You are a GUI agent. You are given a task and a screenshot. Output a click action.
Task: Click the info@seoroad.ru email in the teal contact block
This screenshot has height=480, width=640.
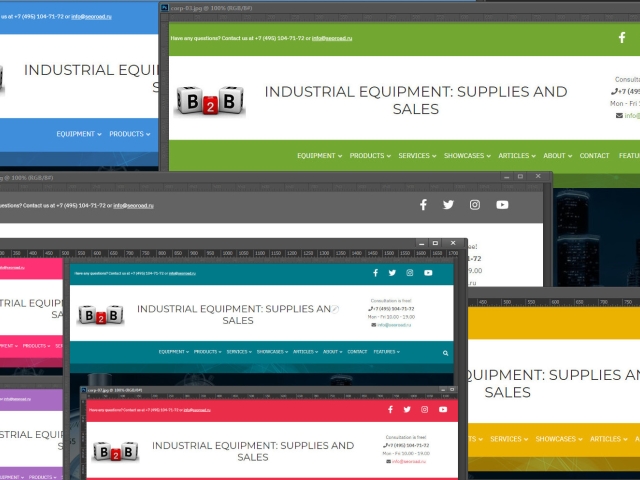tap(394, 325)
